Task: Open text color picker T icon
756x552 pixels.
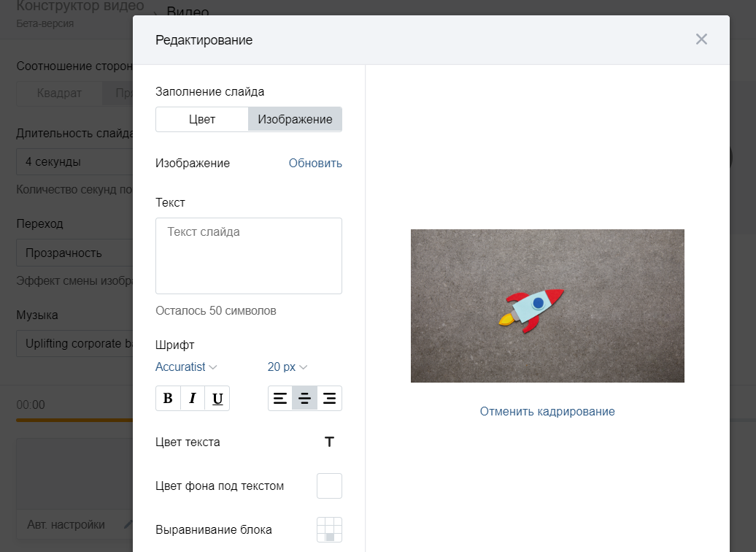Action: pyautogui.click(x=329, y=442)
